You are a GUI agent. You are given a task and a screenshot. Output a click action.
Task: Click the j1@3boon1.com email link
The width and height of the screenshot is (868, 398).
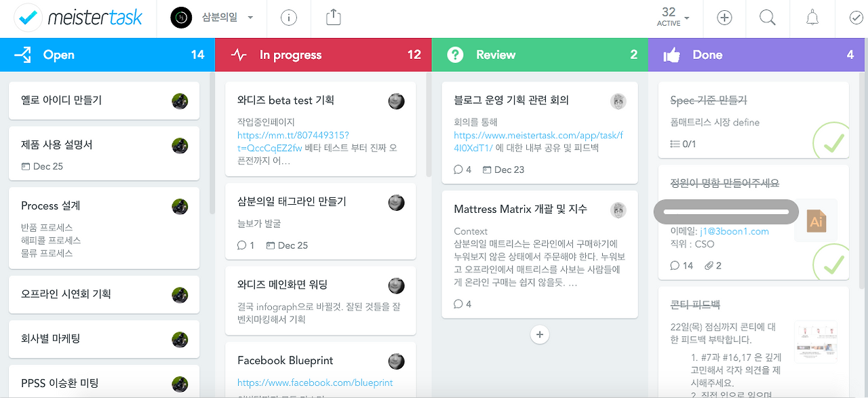click(x=734, y=231)
